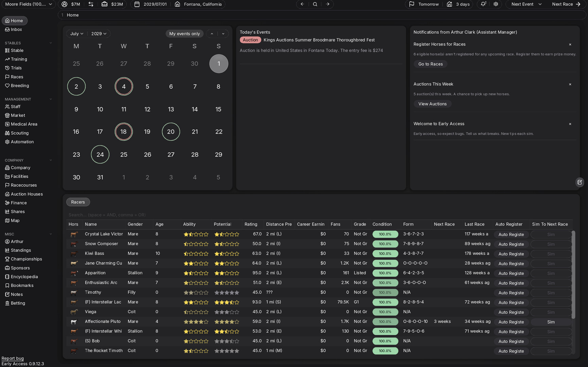Advance to Tomorrow

point(423,4)
